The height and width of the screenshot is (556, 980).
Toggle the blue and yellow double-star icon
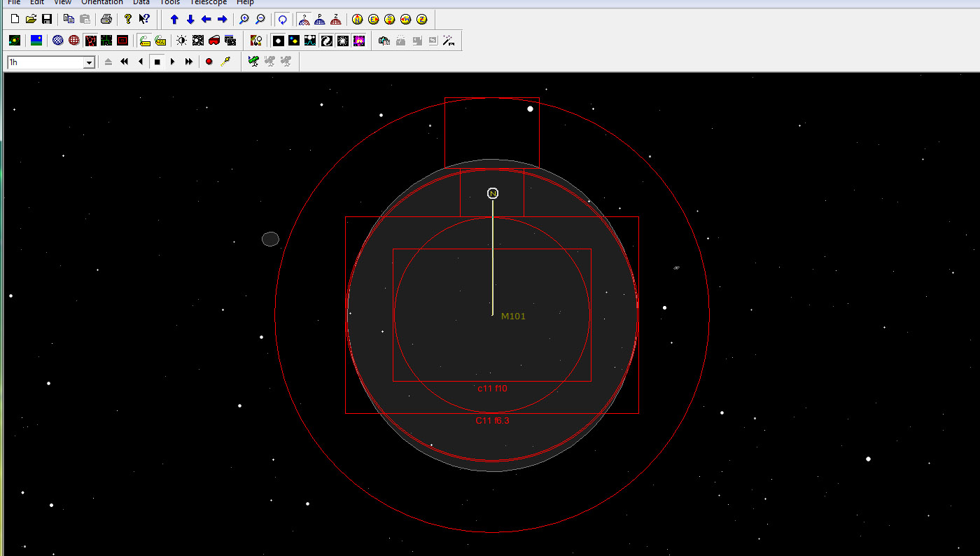(294, 41)
